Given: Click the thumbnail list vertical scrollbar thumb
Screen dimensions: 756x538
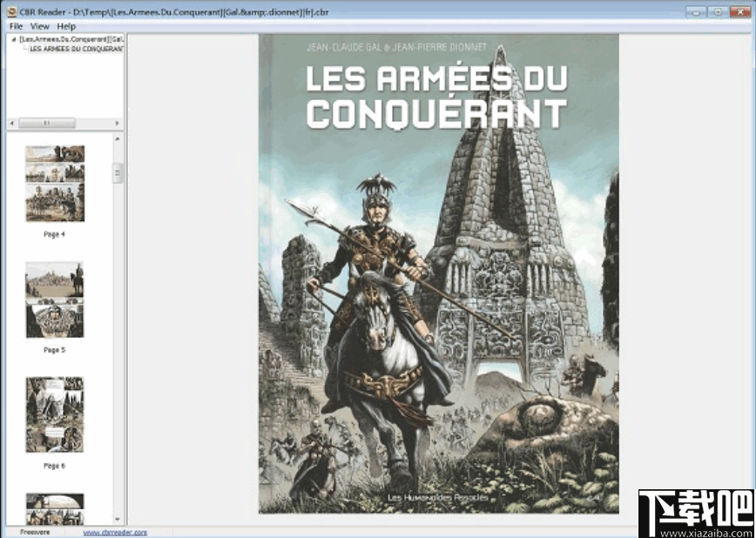Looking at the screenshot, I should pos(118,173).
